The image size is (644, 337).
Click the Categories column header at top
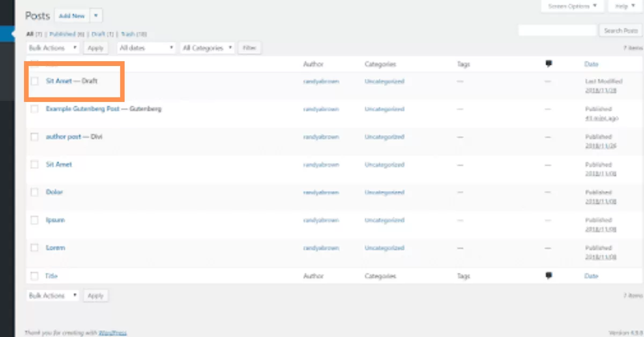click(380, 64)
